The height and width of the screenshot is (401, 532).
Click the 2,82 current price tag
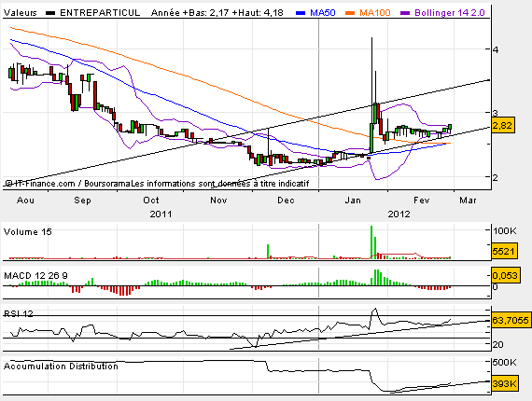coord(503,126)
